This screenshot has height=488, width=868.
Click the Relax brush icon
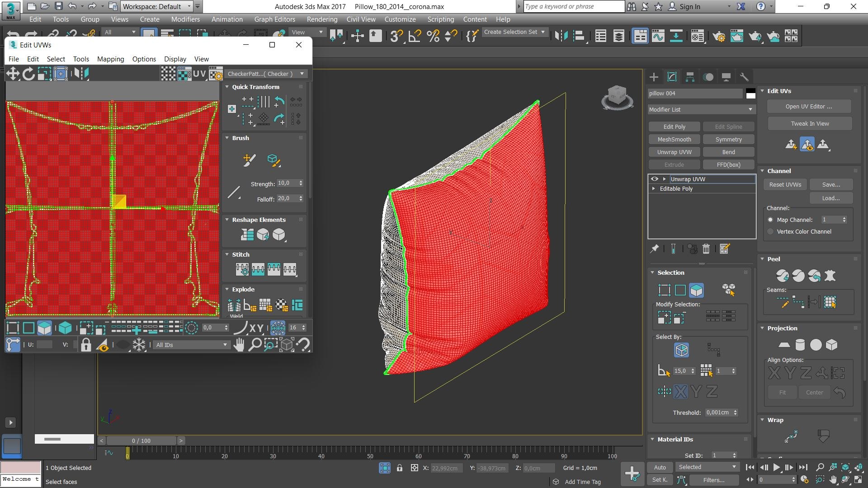274,160
